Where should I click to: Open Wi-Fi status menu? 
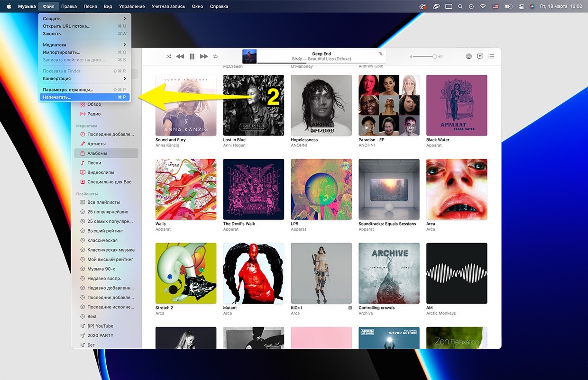tap(483, 6)
